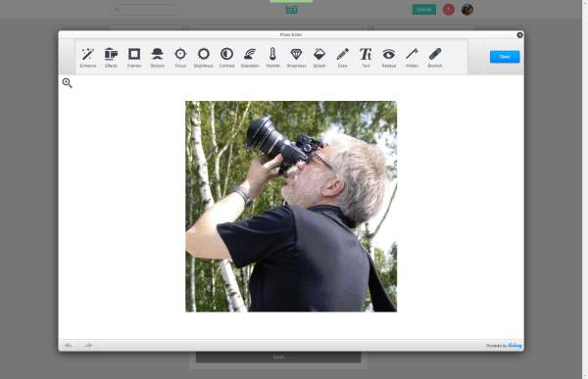
Task: Select the Draw pencil tool
Action: point(342,58)
